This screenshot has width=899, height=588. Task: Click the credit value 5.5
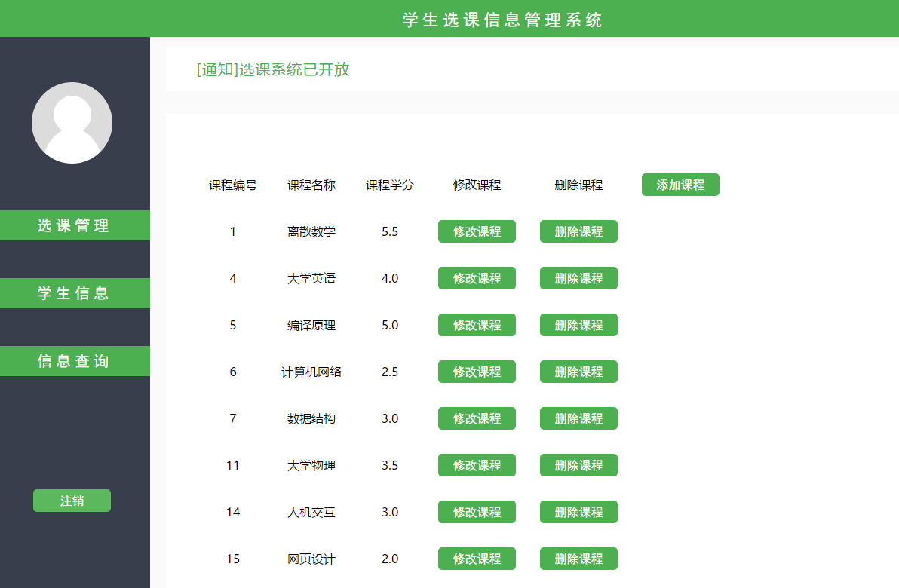390,231
